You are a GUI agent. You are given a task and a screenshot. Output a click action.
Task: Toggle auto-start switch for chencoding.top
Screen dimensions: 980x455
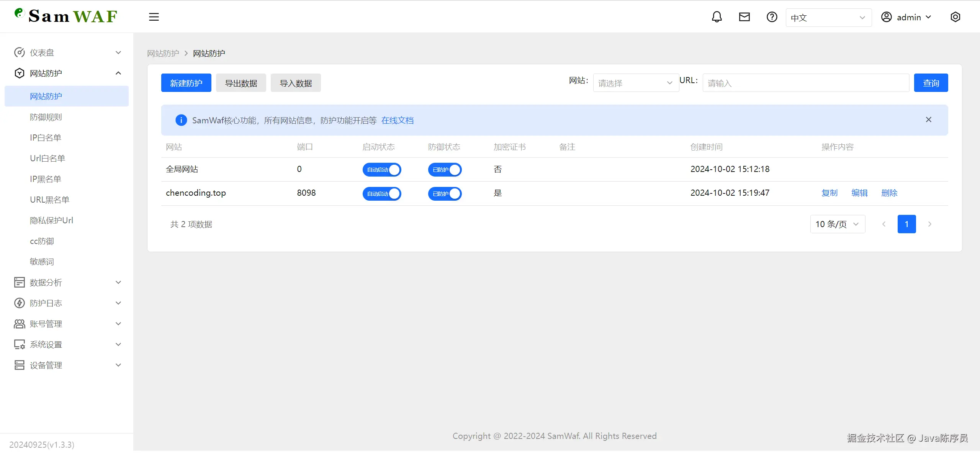(381, 194)
